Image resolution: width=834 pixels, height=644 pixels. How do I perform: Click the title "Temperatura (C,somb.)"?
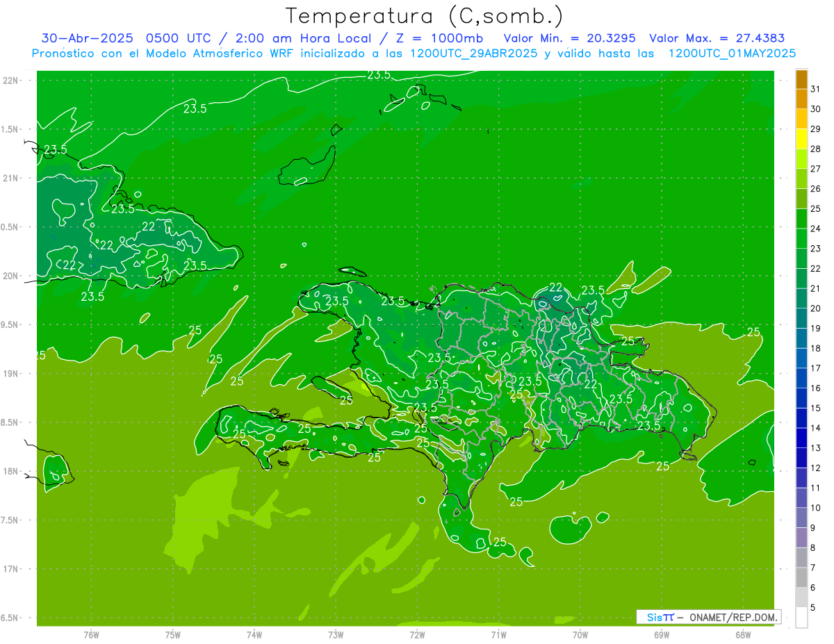click(x=425, y=16)
